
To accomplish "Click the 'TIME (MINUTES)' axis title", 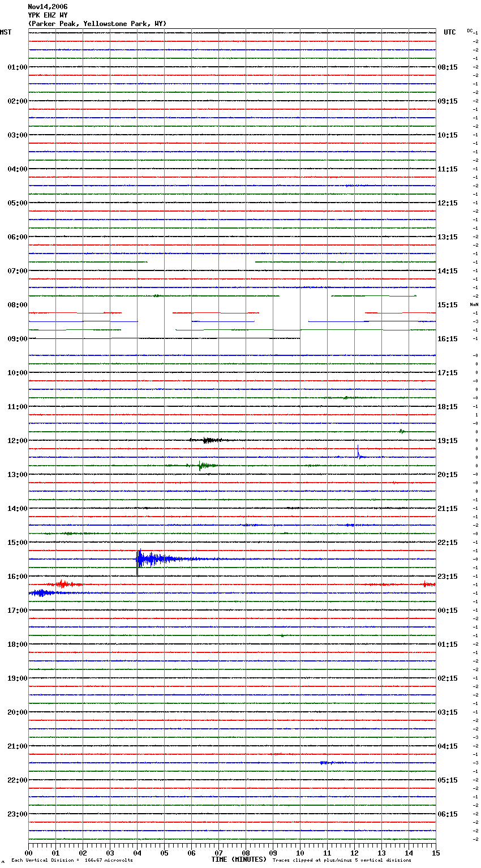I will coord(239,860).
